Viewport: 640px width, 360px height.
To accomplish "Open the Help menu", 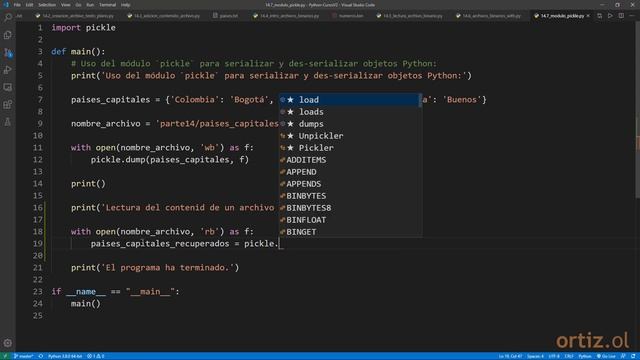I will (125, 5).
